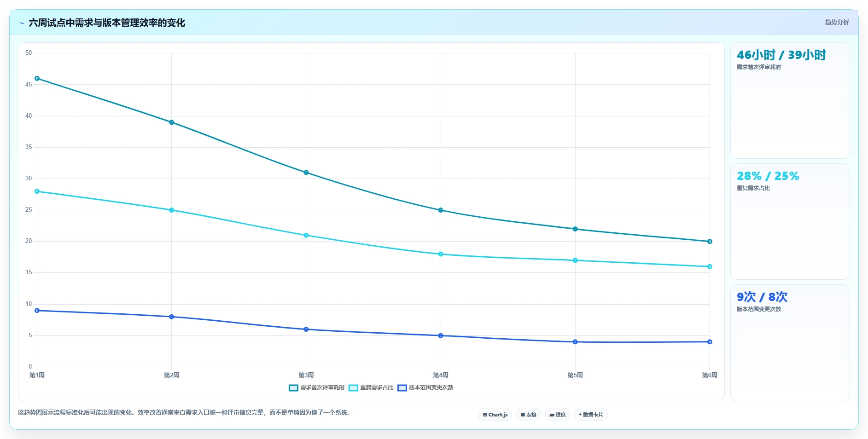Click the 第4周 x-axis label
The height and width of the screenshot is (439, 868).
point(441,375)
